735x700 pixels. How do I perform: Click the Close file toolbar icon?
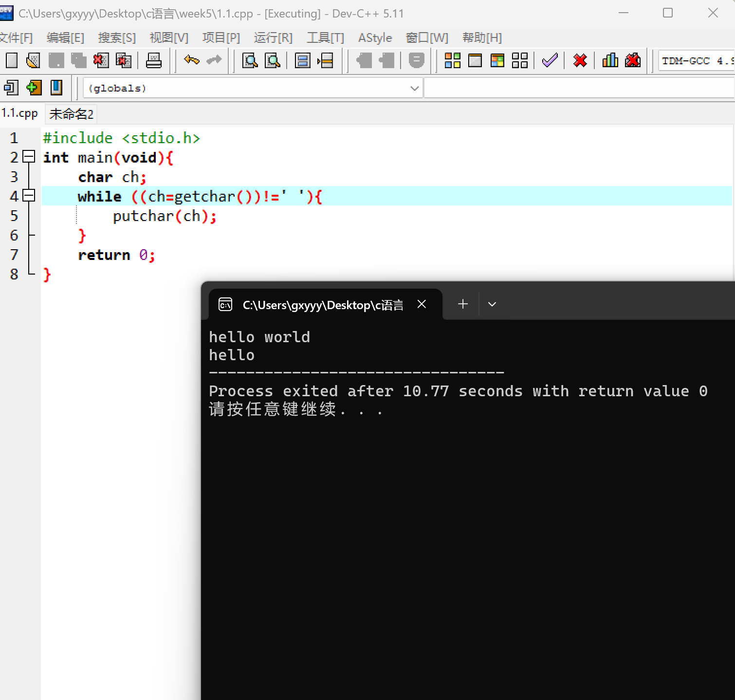click(x=101, y=61)
